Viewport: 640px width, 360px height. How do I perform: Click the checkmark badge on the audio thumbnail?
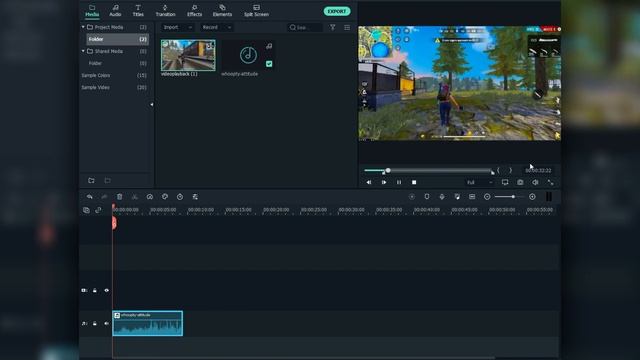pos(269,64)
